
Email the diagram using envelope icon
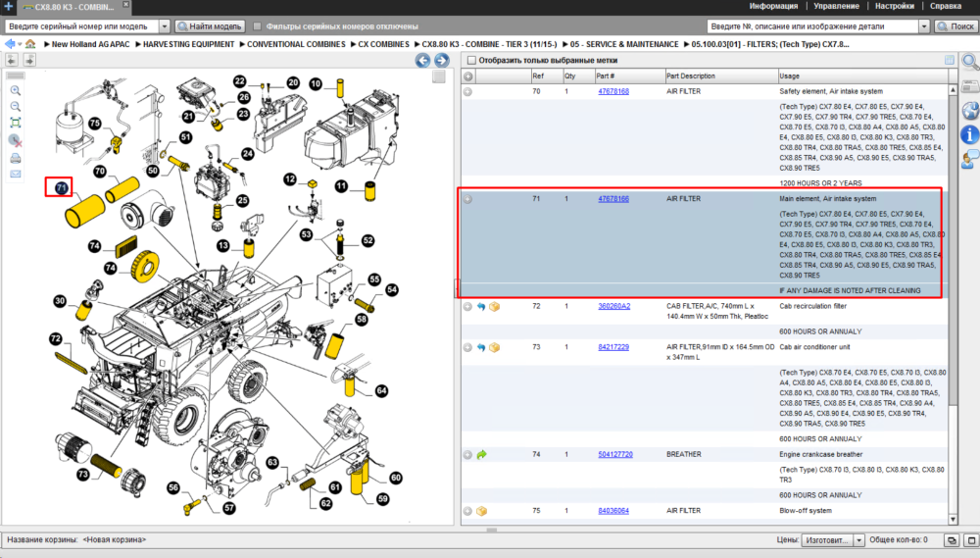tap(16, 174)
